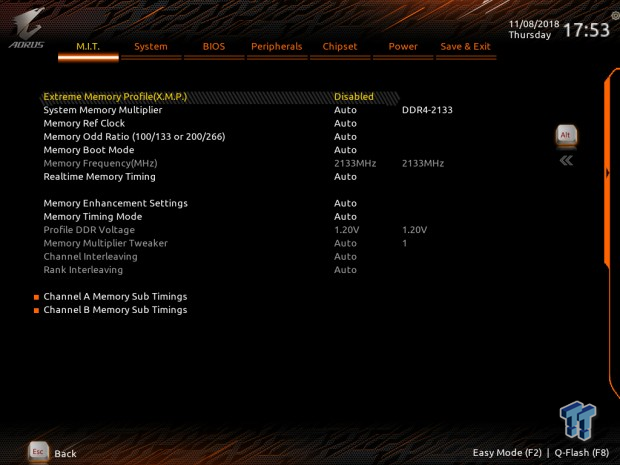620x465 pixels.
Task: Click the 11/08/2018 date
Action: pyautogui.click(x=534, y=24)
